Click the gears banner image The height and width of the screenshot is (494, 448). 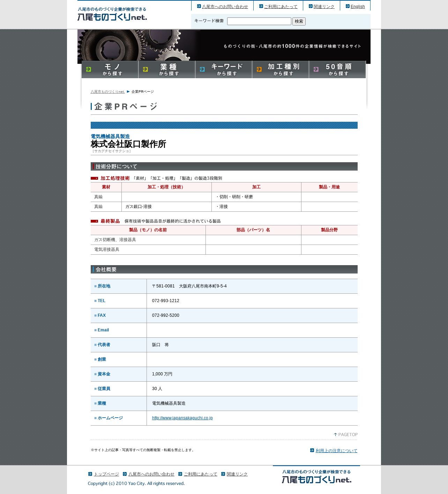pyautogui.click(x=224, y=45)
